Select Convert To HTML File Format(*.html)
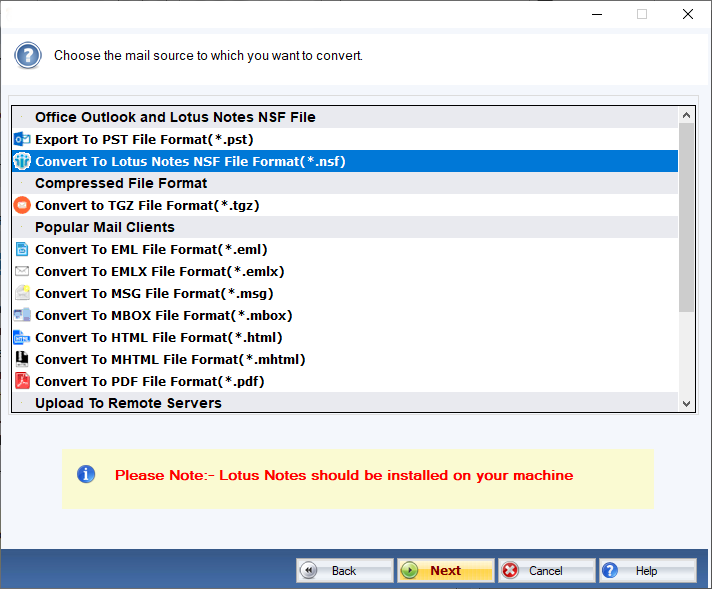 345,337
